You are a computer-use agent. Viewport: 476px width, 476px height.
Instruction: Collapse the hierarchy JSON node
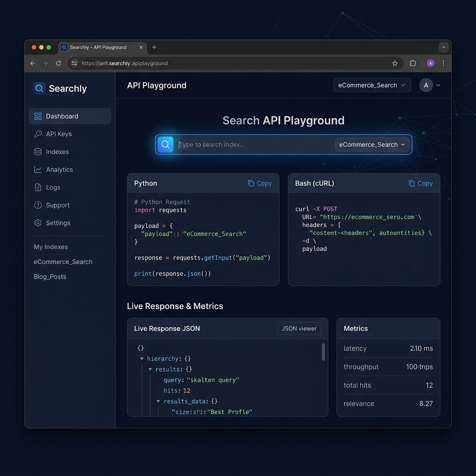(x=142, y=358)
